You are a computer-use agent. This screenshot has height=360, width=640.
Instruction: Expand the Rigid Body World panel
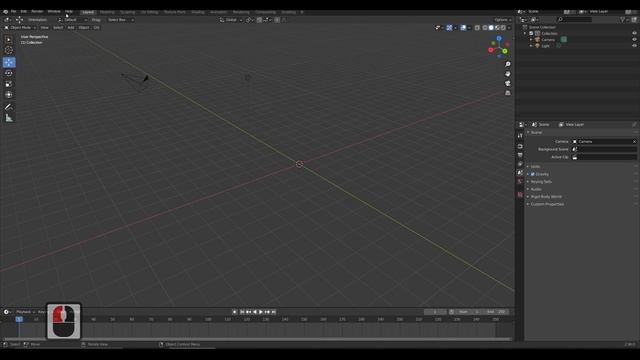point(546,197)
